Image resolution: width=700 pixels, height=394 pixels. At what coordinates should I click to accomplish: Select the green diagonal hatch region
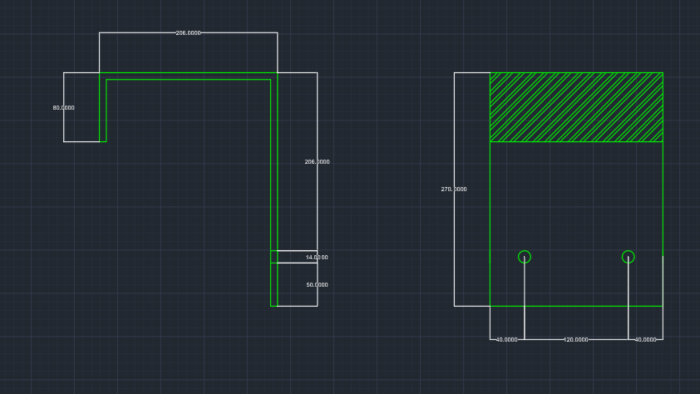pyautogui.click(x=576, y=107)
